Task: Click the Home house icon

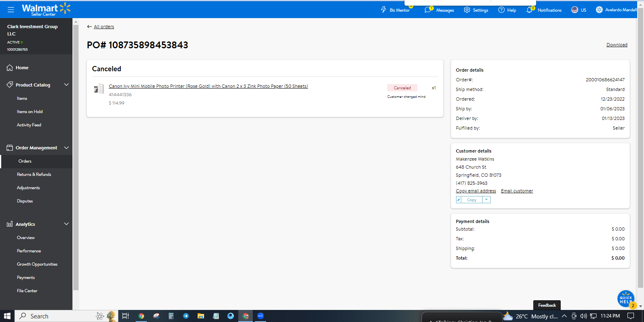Action: [x=10, y=68]
